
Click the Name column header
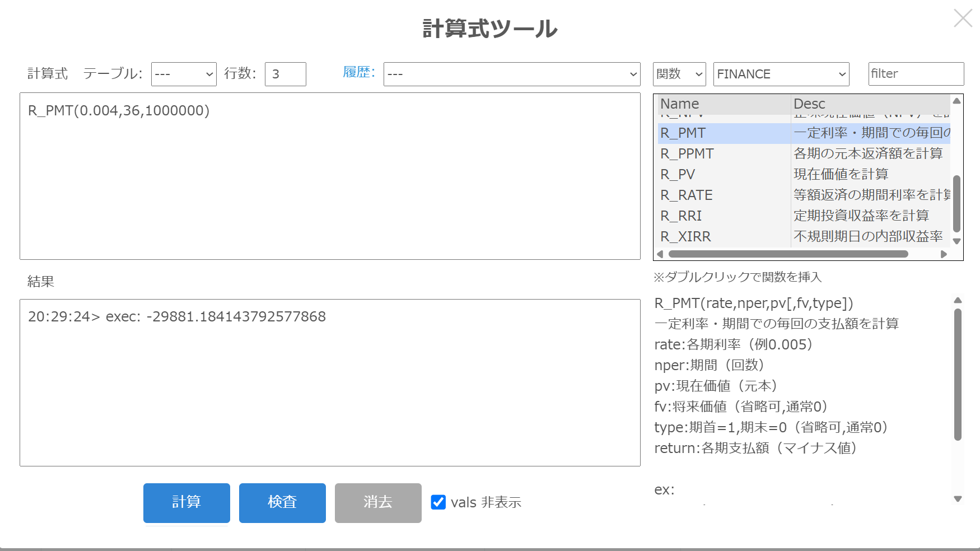pos(724,104)
